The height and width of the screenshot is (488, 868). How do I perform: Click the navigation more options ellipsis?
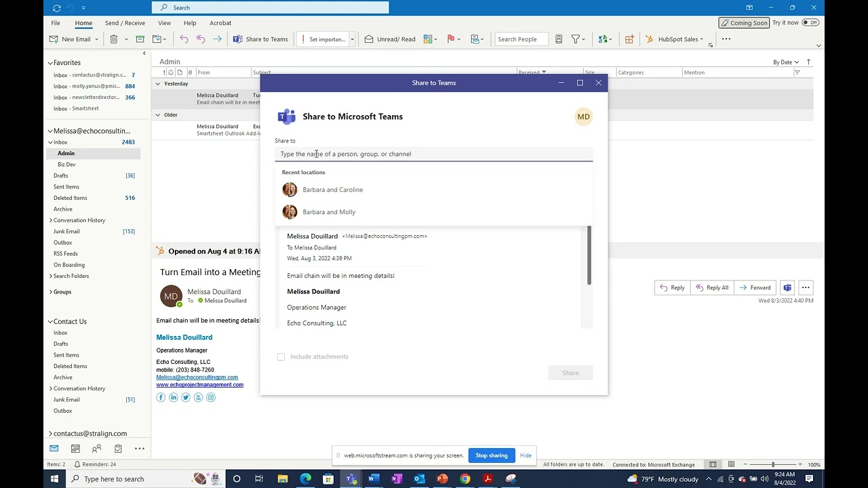click(139, 449)
